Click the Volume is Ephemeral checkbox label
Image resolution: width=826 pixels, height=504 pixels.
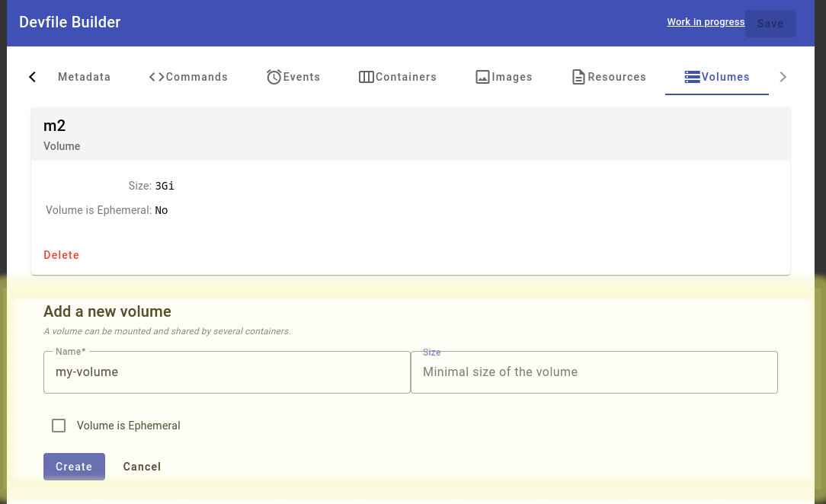129,426
